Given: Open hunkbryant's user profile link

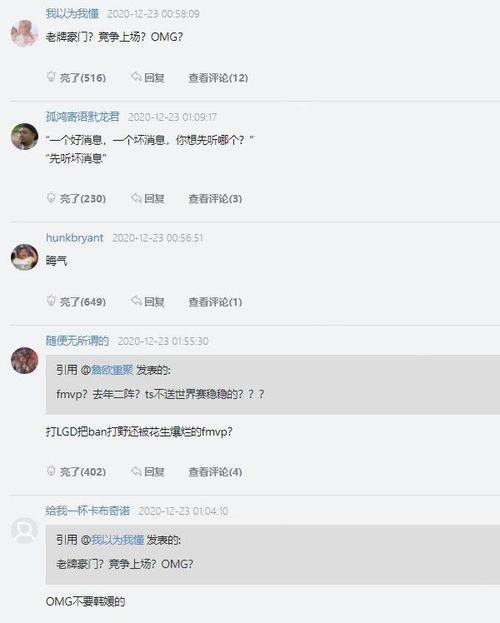Looking at the screenshot, I should click(x=75, y=238).
